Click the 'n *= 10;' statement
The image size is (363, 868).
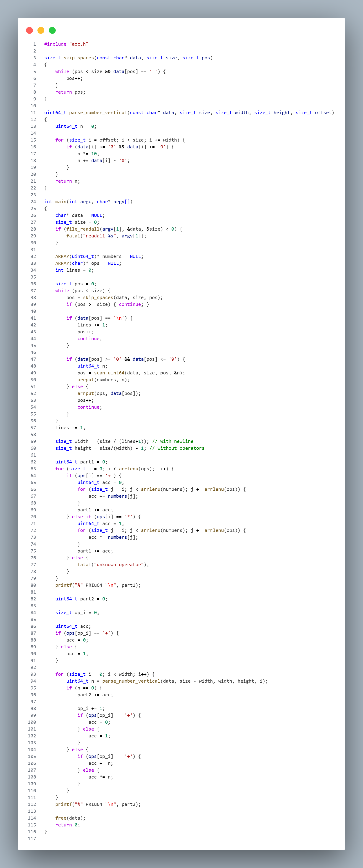pos(88,154)
